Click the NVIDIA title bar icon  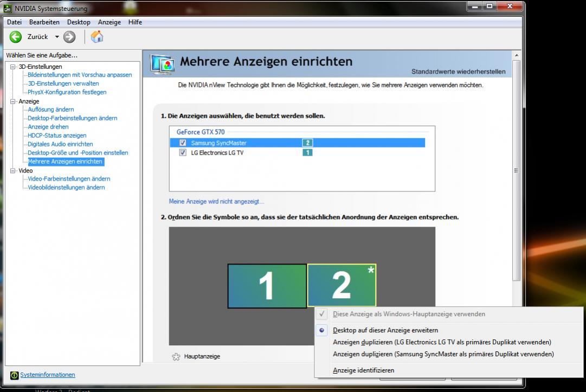[8, 8]
